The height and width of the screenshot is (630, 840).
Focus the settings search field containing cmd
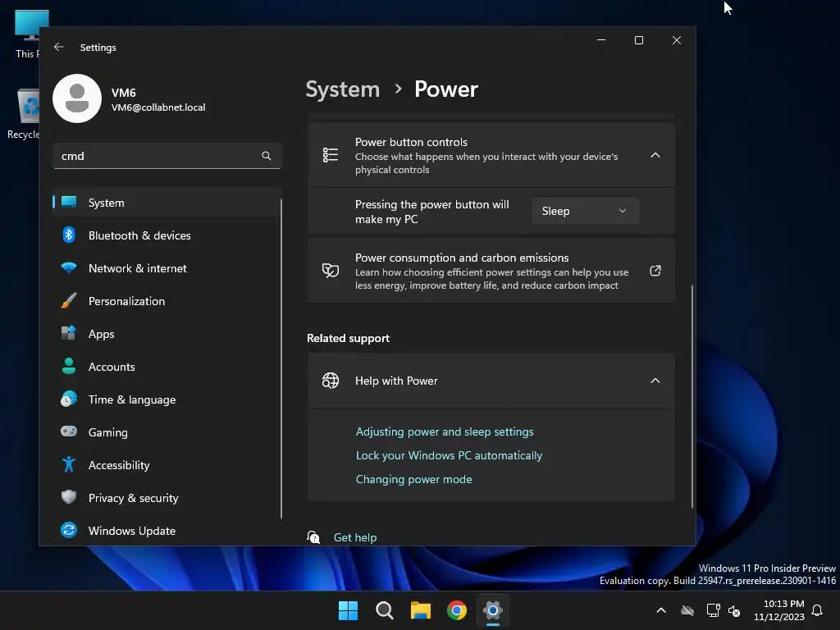[167, 156]
